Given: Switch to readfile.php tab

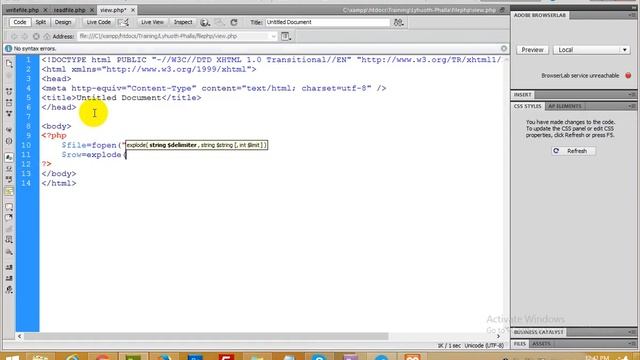Looking at the screenshot, I should pyautogui.click(x=70, y=10).
